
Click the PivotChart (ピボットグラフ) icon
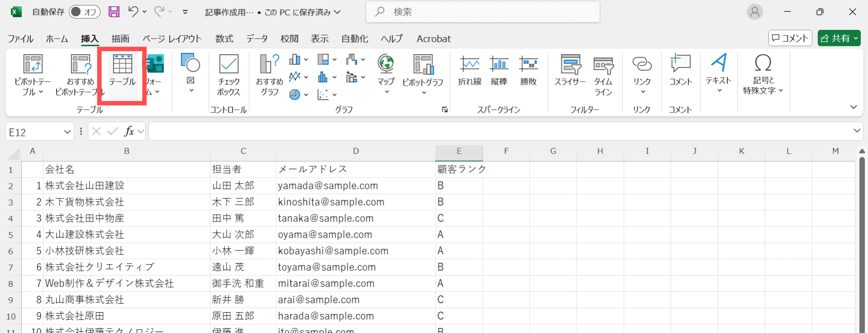[423, 65]
